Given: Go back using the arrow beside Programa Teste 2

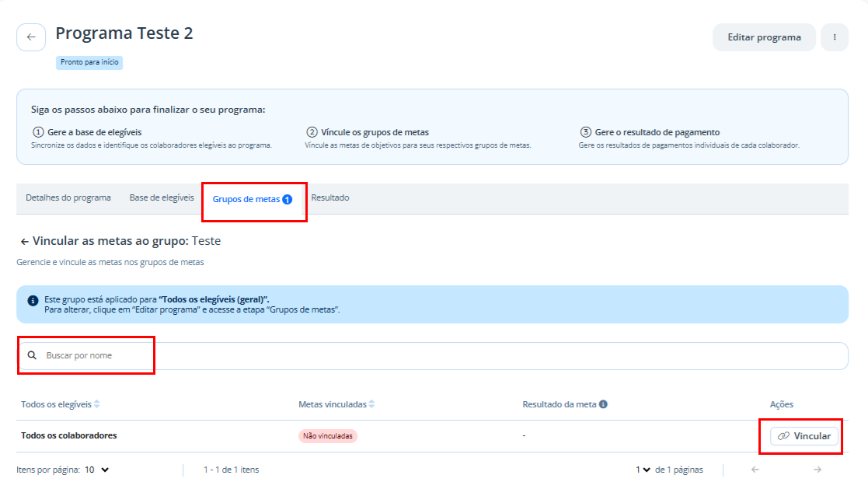Looking at the screenshot, I should (x=31, y=37).
